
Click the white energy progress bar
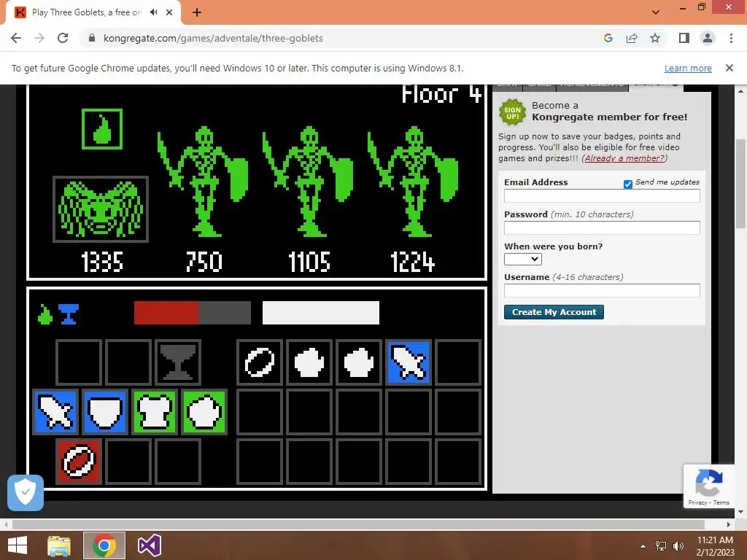point(321,313)
